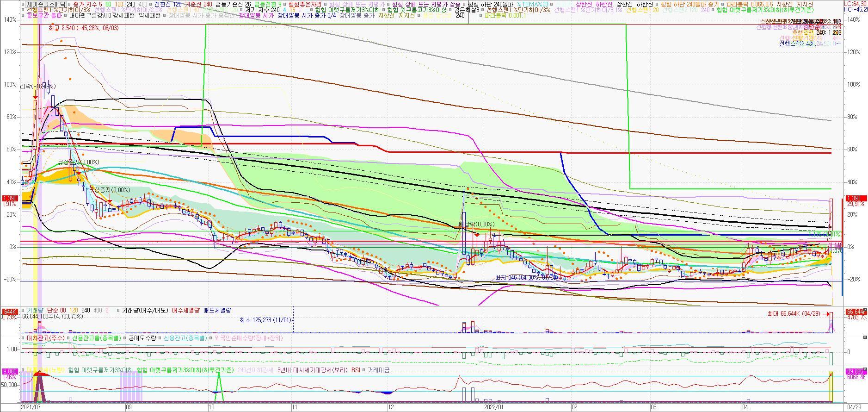Select the %TEMA%20 indicator label
The image size is (868, 412).
click(532, 4)
